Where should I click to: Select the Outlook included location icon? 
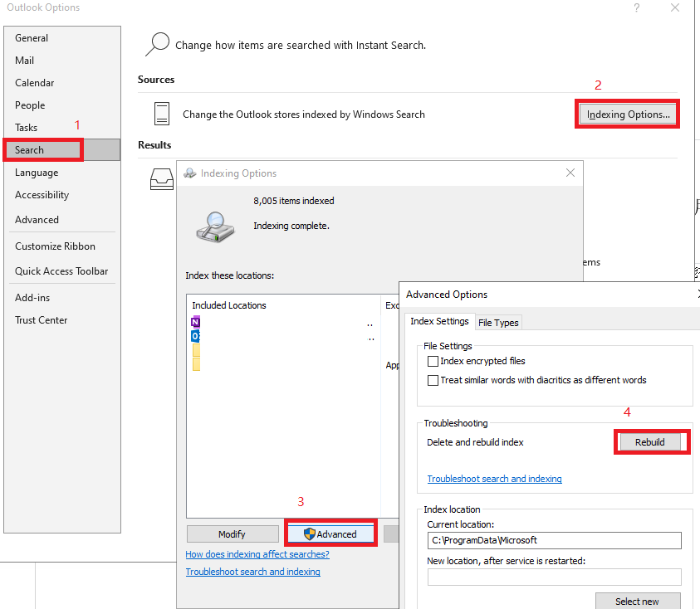coord(195,335)
